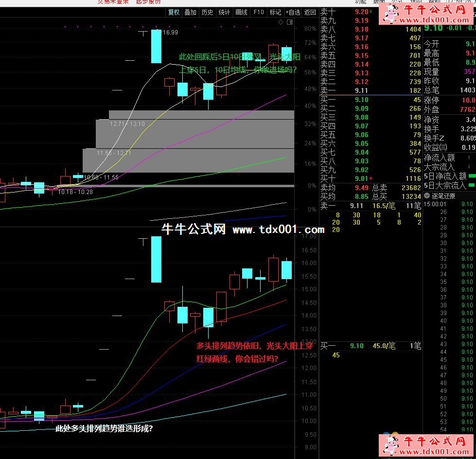Click the diamond icon in chart corner
Screen dimensions: 476x459
coord(280,22)
